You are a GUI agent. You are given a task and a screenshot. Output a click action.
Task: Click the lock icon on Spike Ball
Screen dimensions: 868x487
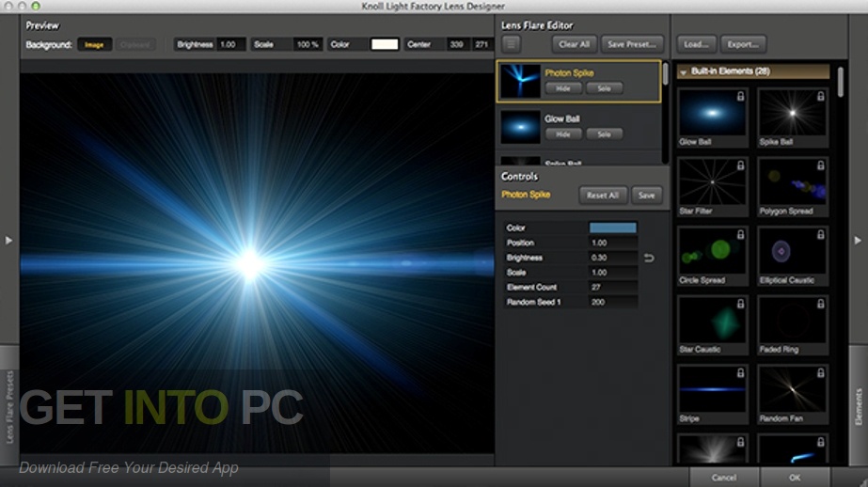point(820,96)
